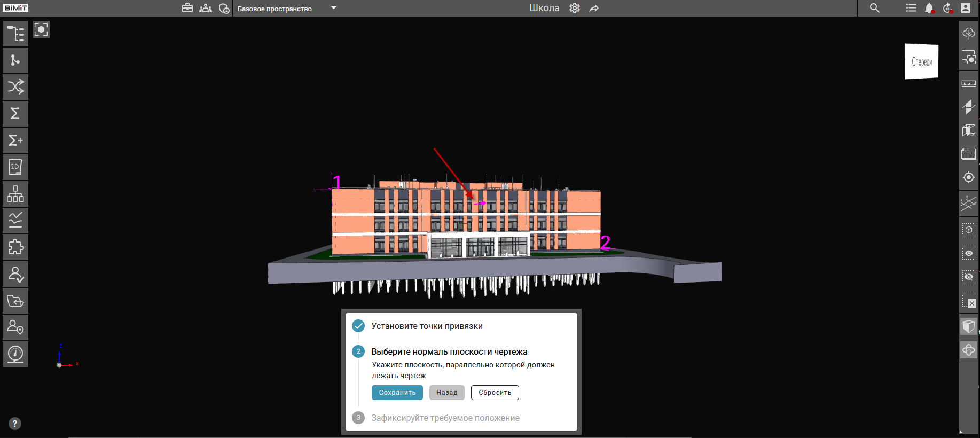This screenshot has height=438, width=980.
Task: Open the list menu in top bar
Action: coord(911,8)
